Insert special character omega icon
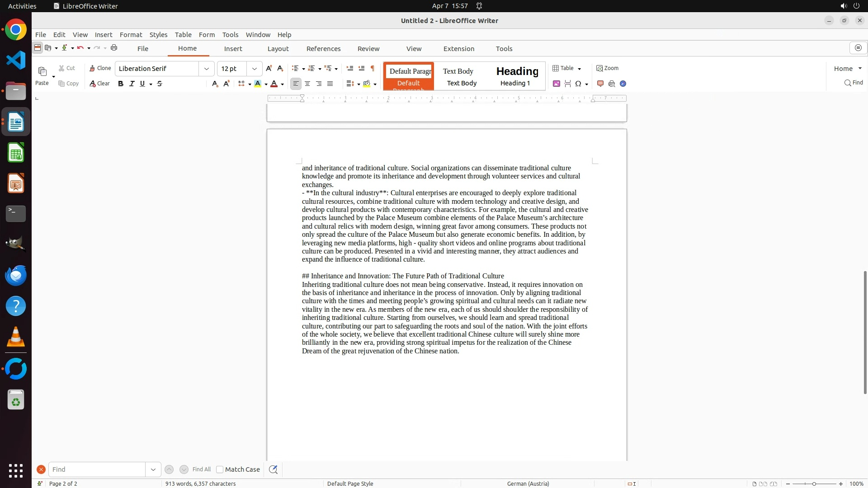The height and width of the screenshot is (488, 868). click(578, 84)
